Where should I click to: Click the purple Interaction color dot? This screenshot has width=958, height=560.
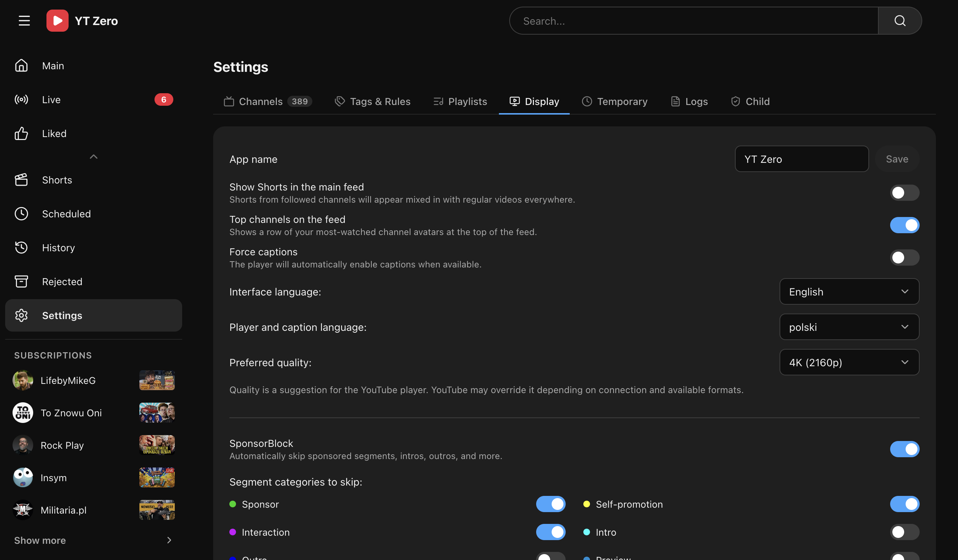233,532
